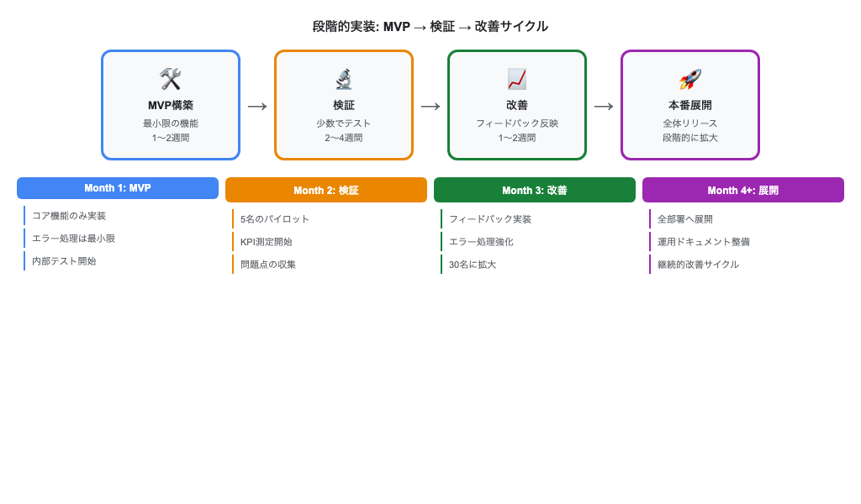Click the Month 3: 改善 header

pos(535,190)
